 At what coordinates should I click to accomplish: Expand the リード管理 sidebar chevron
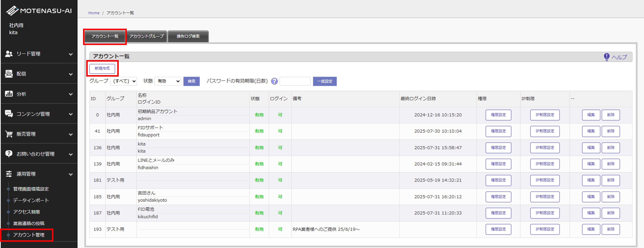pos(71,54)
